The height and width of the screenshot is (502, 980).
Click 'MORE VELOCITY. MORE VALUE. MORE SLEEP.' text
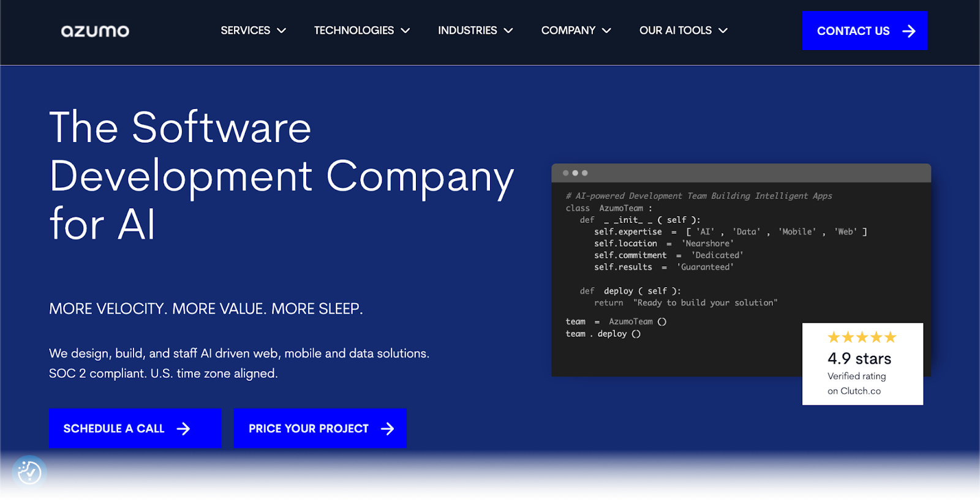tap(206, 309)
